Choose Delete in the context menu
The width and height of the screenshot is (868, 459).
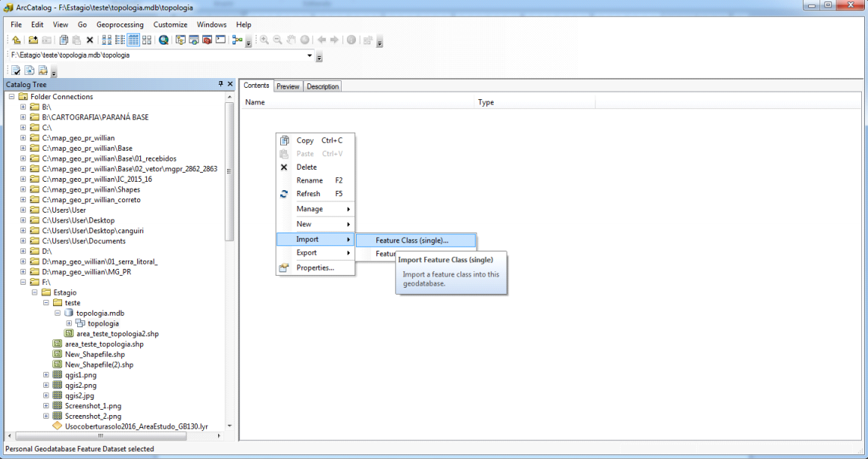click(316, 167)
